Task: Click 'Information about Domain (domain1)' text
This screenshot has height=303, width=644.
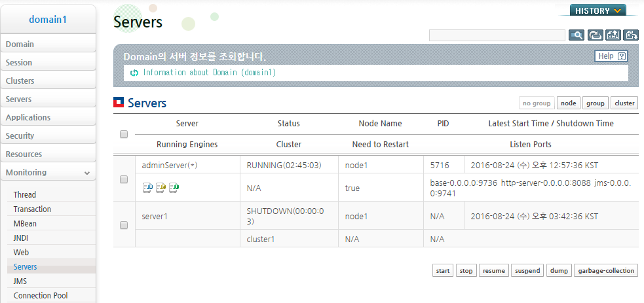Action: click(210, 73)
